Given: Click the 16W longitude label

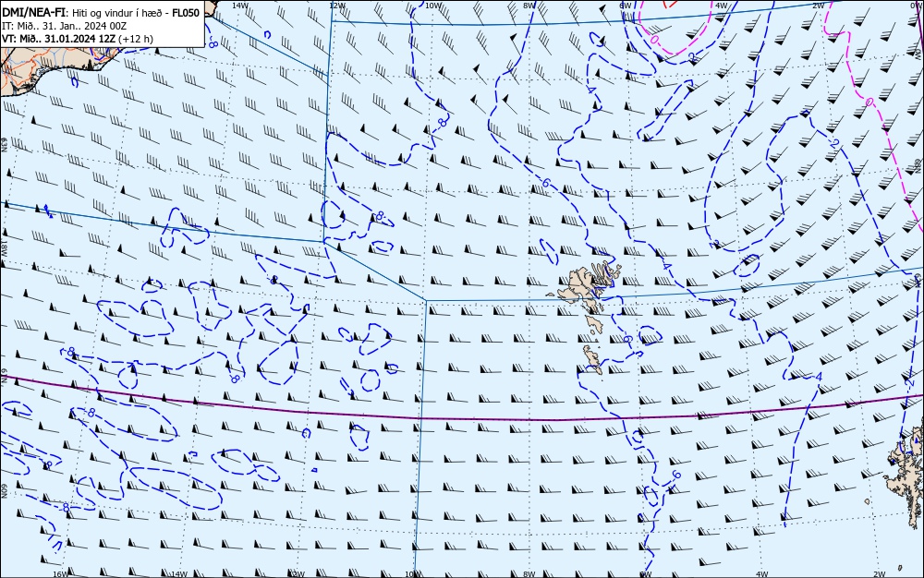Looking at the screenshot, I should (x=61, y=574).
